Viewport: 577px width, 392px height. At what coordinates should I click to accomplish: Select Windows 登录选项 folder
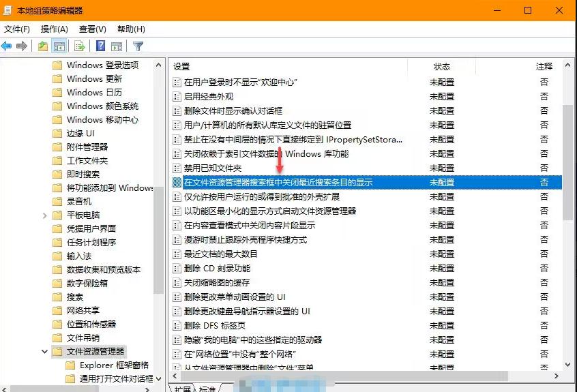pos(103,65)
